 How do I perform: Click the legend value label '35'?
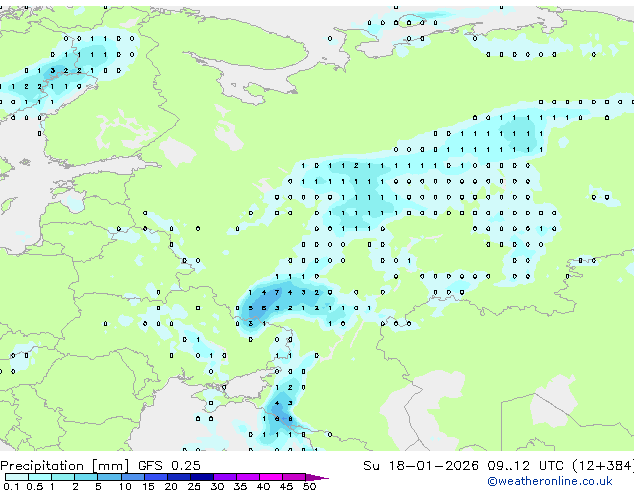(240, 486)
